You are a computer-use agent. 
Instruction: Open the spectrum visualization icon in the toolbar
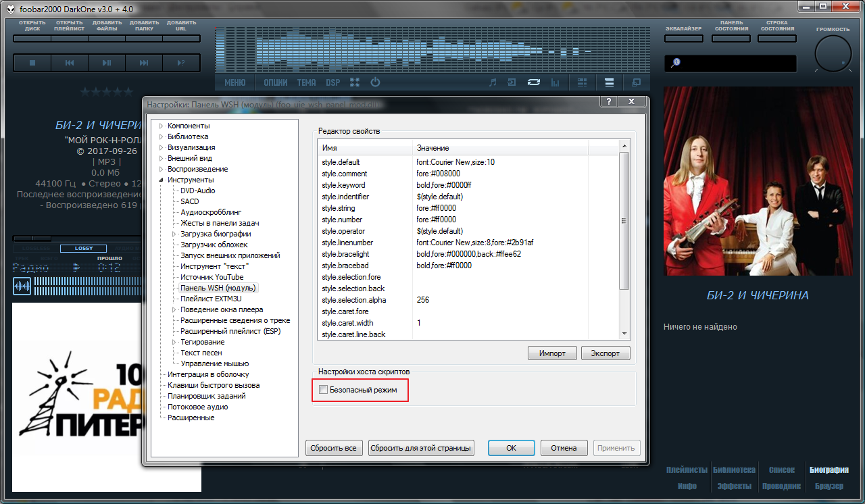pyautogui.click(x=554, y=82)
